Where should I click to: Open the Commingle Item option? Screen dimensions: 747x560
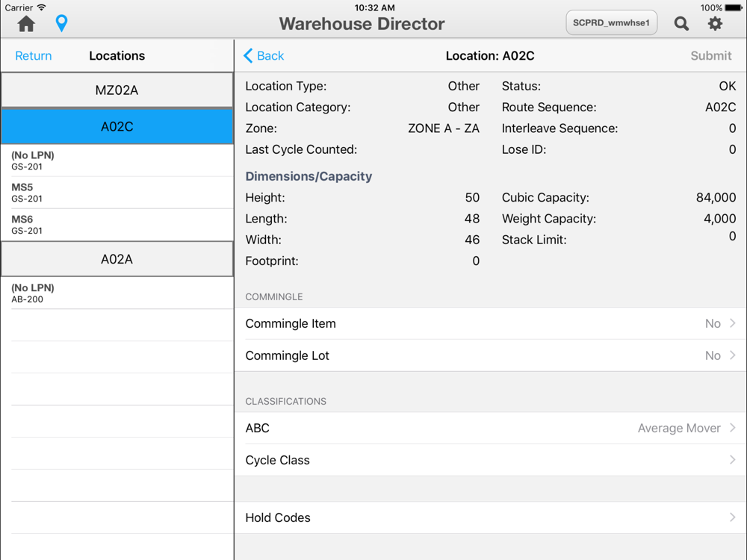(491, 324)
